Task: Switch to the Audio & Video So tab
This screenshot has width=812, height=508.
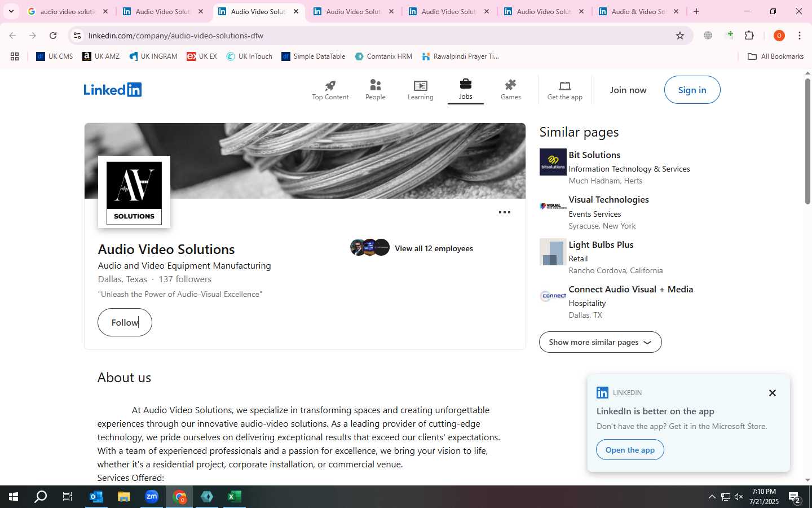Action: coord(639,11)
